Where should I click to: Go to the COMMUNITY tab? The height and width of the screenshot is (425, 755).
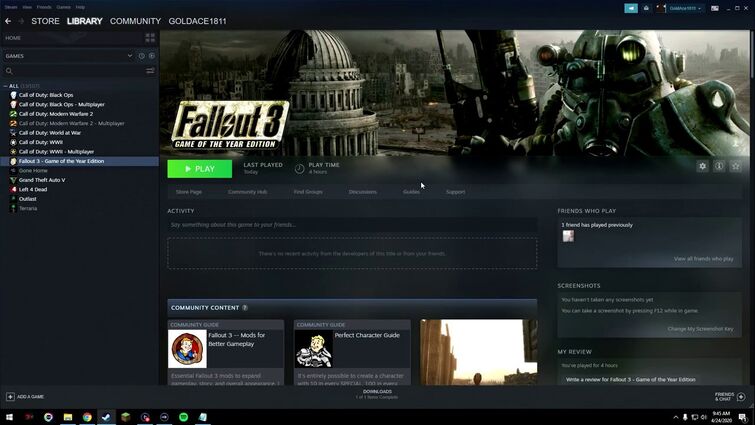(135, 21)
